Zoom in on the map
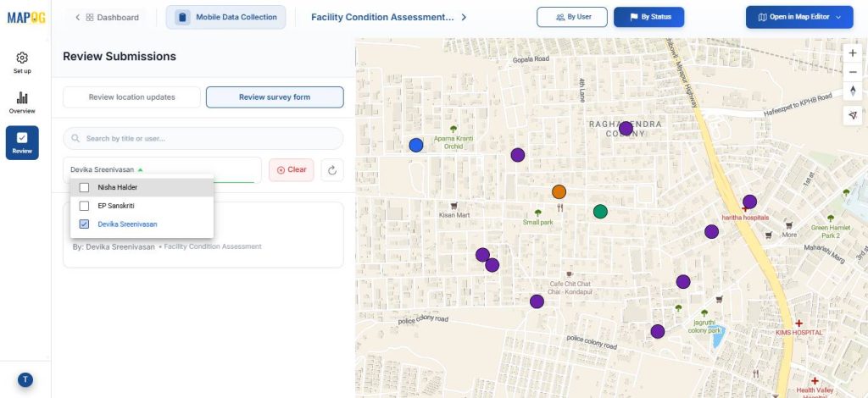The height and width of the screenshot is (398, 868). pyautogui.click(x=853, y=53)
